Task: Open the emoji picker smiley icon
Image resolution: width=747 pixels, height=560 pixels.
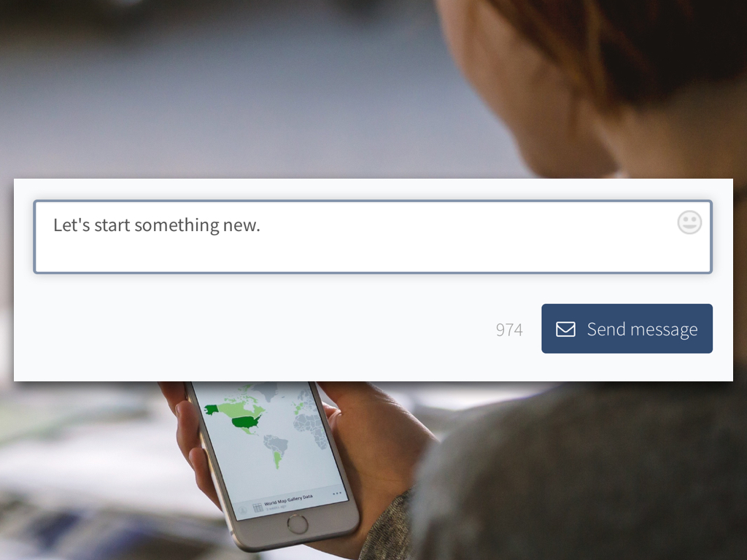Action: tap(689, 222)
